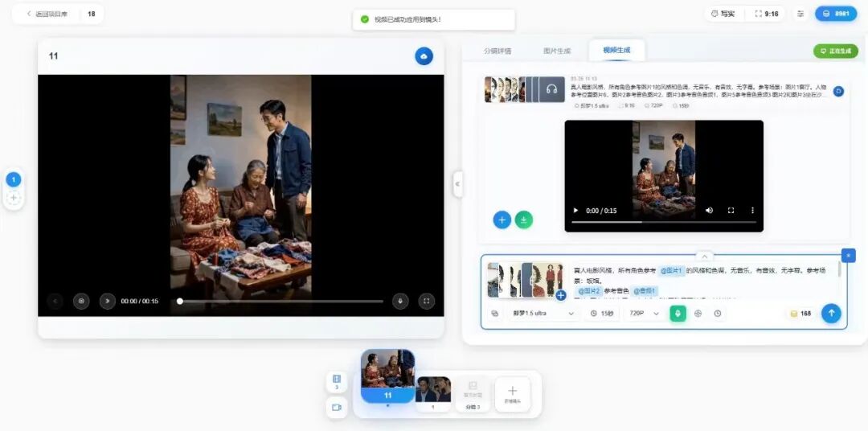The width and height of the screenshot is (868, 431).
Task: Open the 720P resolution dropdown
Action: click(x=644, y=314)
